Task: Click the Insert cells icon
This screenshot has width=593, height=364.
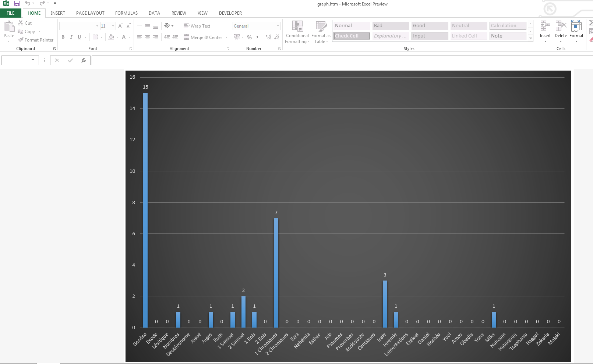Action: 545,26
